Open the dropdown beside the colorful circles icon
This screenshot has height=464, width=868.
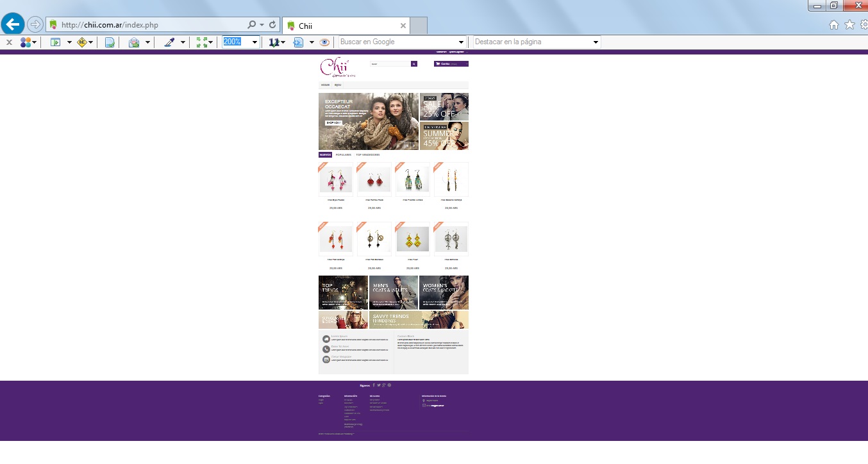35,42
